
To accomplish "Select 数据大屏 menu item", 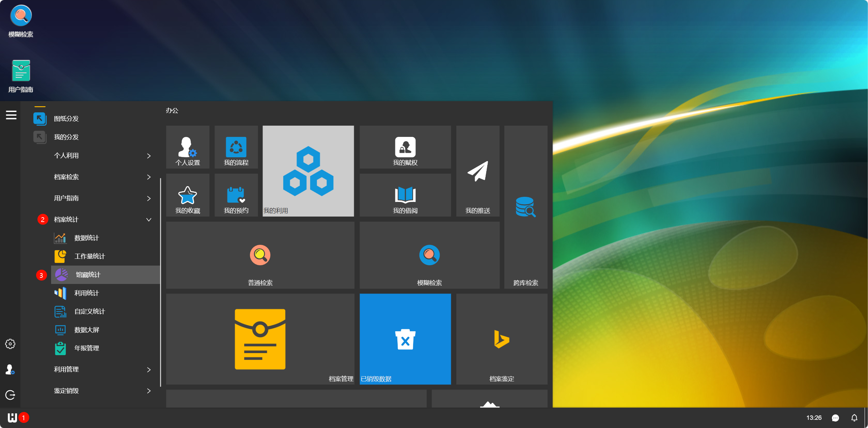I will pos(86,330).
